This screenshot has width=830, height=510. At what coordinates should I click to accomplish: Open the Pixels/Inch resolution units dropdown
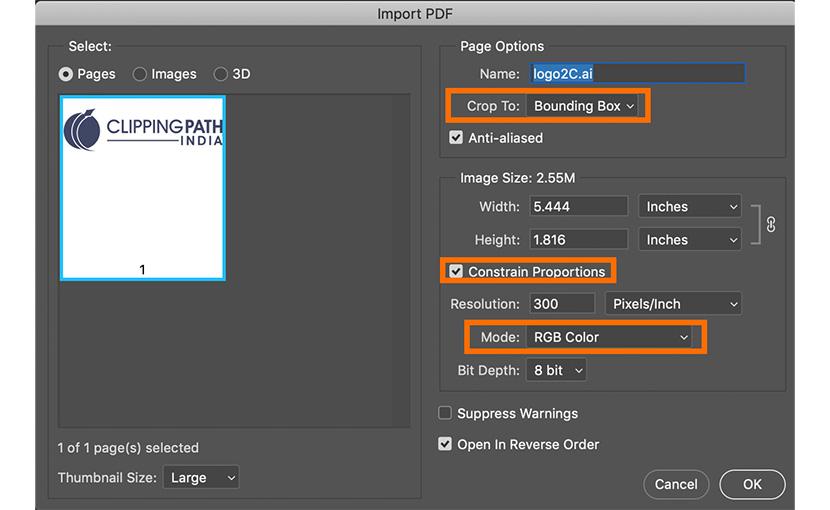(x=673, y=303)
